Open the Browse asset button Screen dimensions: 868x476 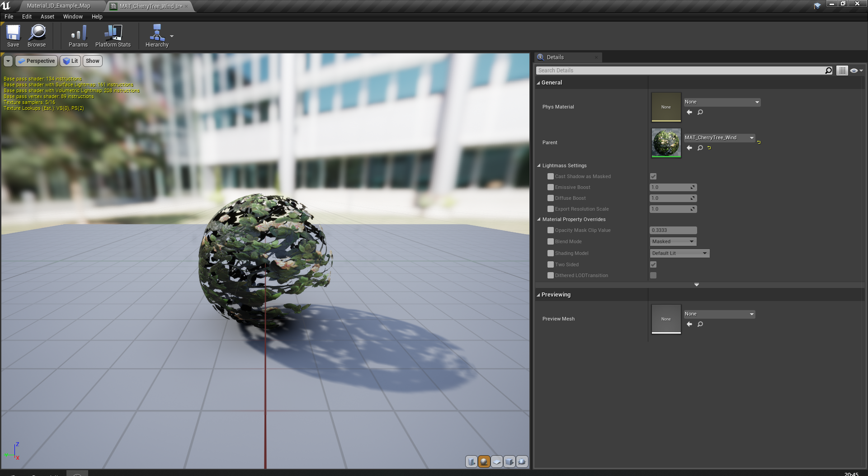click(37, 35)
